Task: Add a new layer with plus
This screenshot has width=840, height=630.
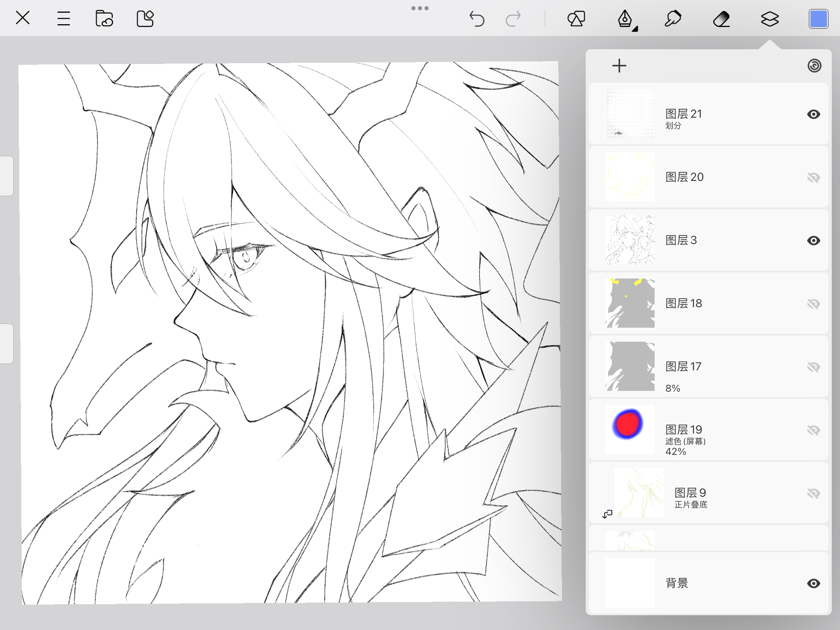Action: [x=619, y=66]
